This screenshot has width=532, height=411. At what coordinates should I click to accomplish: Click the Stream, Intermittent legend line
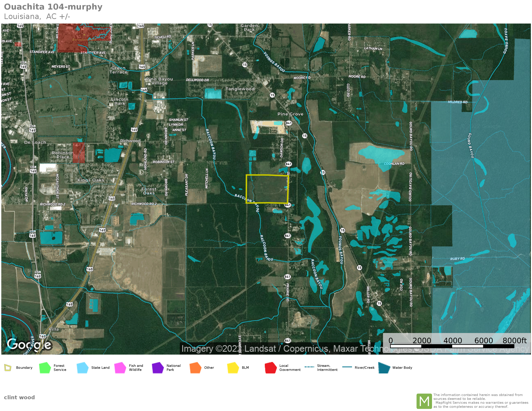coord(309,367)
